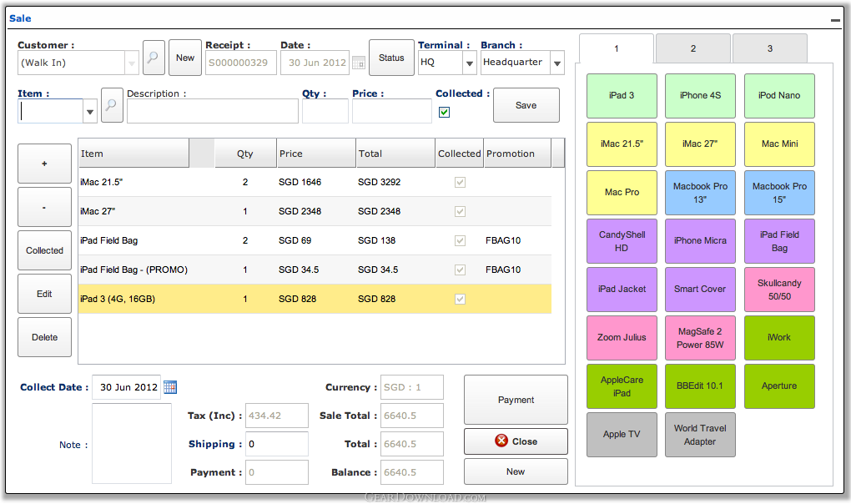Switch to product tab 1
This screenshot has height=504, width=851.
point(616,49)
